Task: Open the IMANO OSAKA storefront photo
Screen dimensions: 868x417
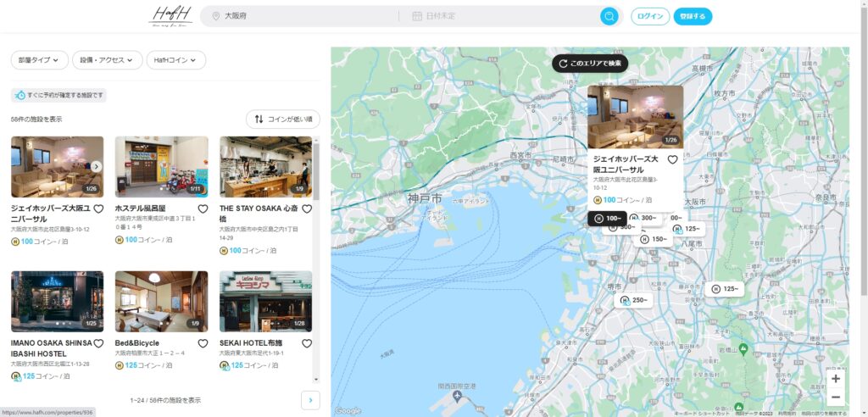Action: pos(57,301)
